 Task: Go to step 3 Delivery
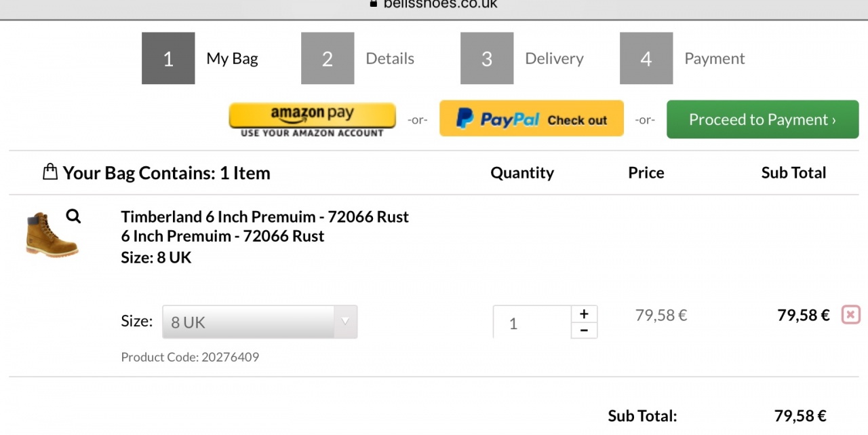553,58
